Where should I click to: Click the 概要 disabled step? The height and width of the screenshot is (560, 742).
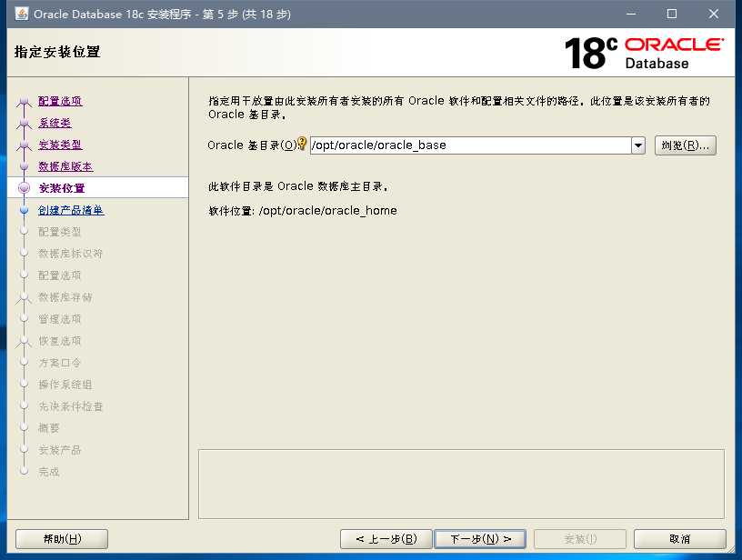pyautogui.click(x=49, y=428)
